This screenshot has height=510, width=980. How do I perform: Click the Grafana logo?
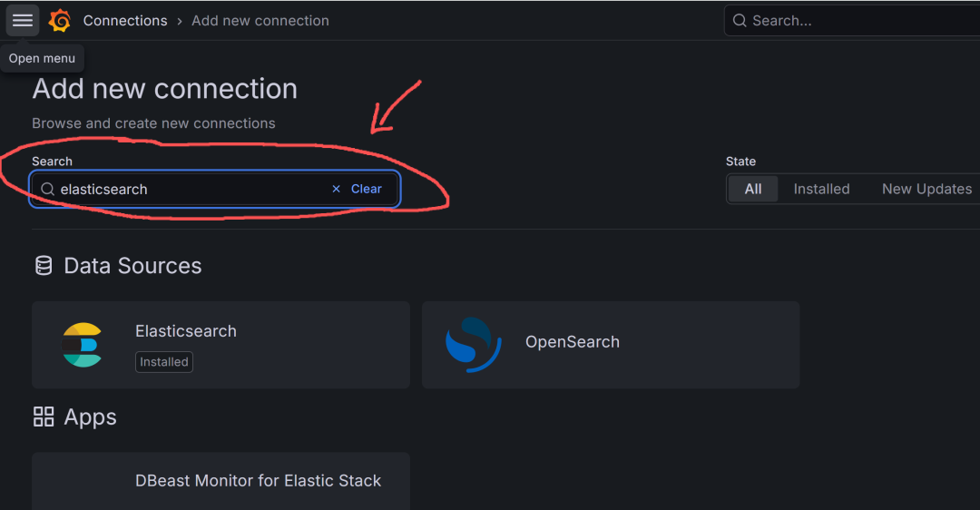point(60,21)
